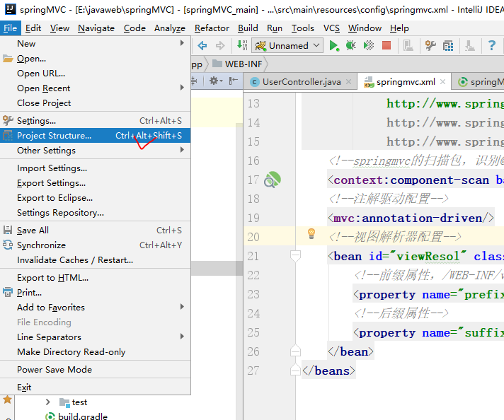This screenshot has height=420, width=504.
Task: Open the Unnamed run configuration dropdown
Action: pyautogui.click(x=287, y=45)
